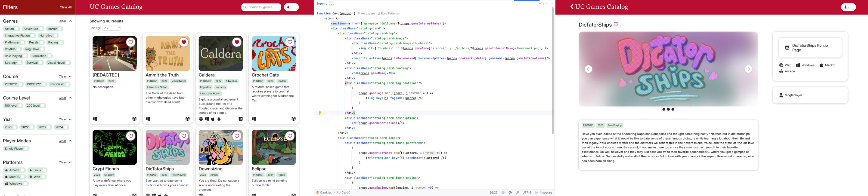Click Windows platform icon on game page
The height and width of the screenshot is (196, 868).
coord(798,65)
